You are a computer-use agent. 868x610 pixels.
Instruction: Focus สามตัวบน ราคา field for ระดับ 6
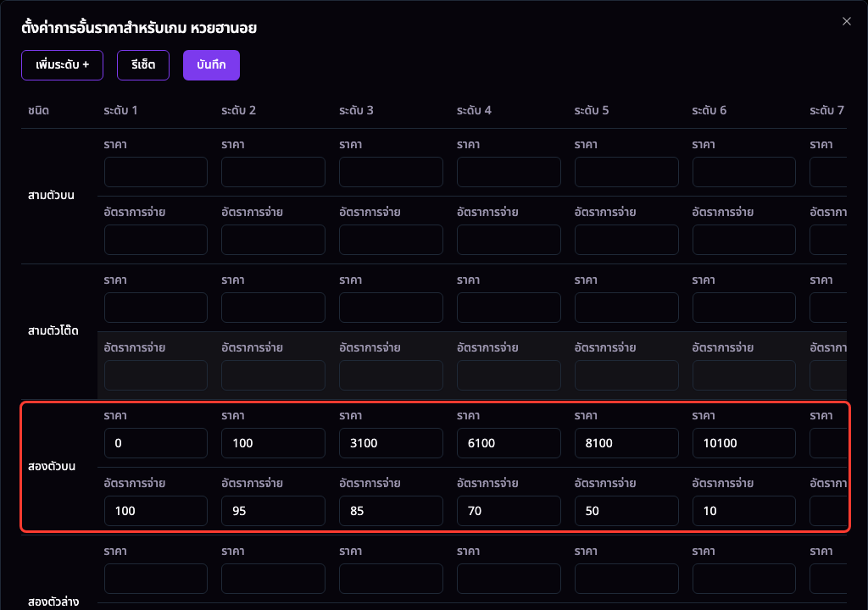744,172
